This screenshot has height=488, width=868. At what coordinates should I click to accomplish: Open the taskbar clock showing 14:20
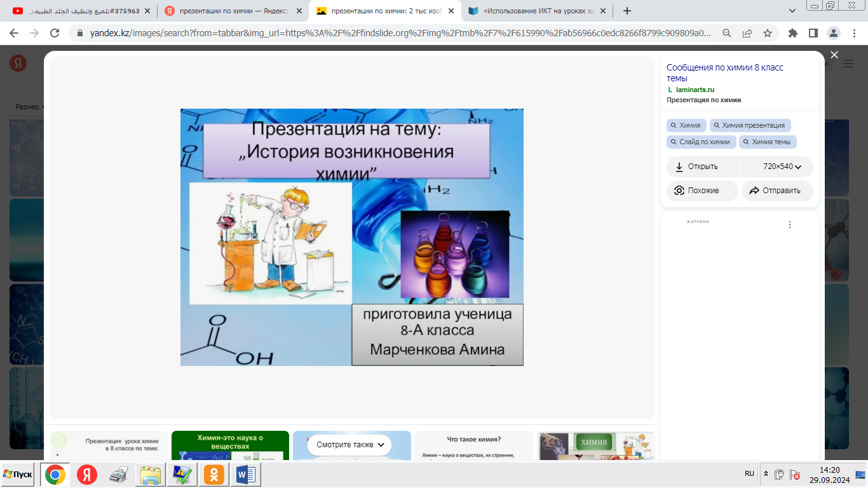click(x=830, y=475)
